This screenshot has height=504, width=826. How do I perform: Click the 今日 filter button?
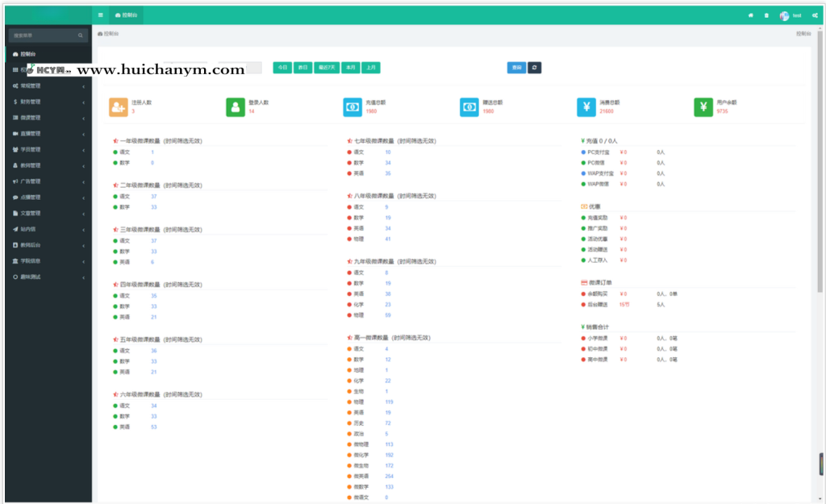(282, 68)
